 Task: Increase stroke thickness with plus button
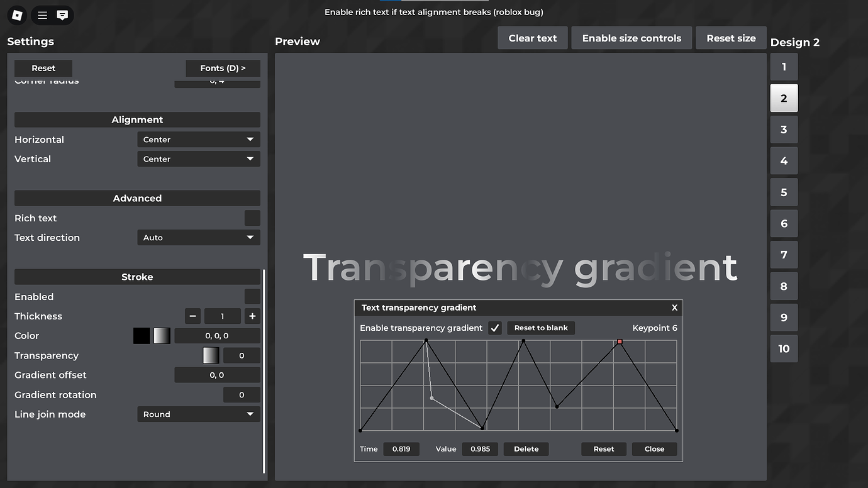252,316
